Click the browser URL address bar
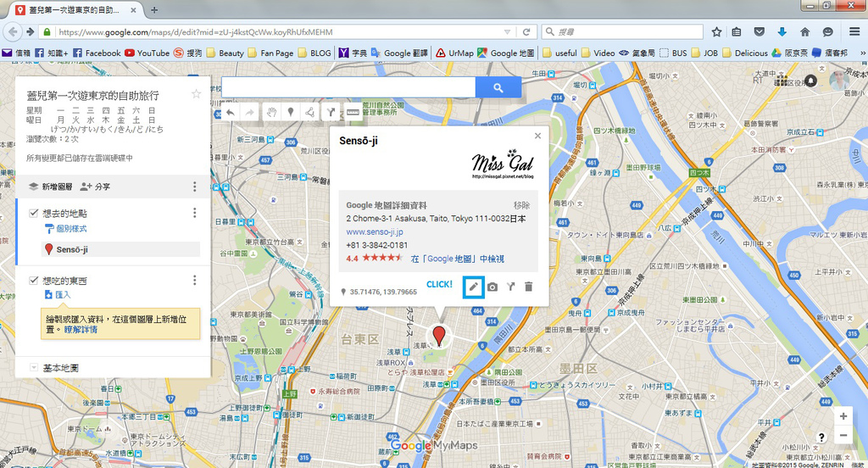868x468 pixels. pos(277,32)
